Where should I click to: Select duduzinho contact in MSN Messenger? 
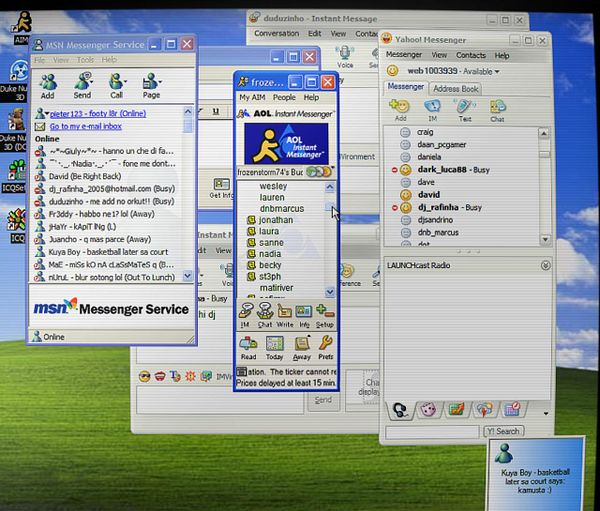(105, 201)
